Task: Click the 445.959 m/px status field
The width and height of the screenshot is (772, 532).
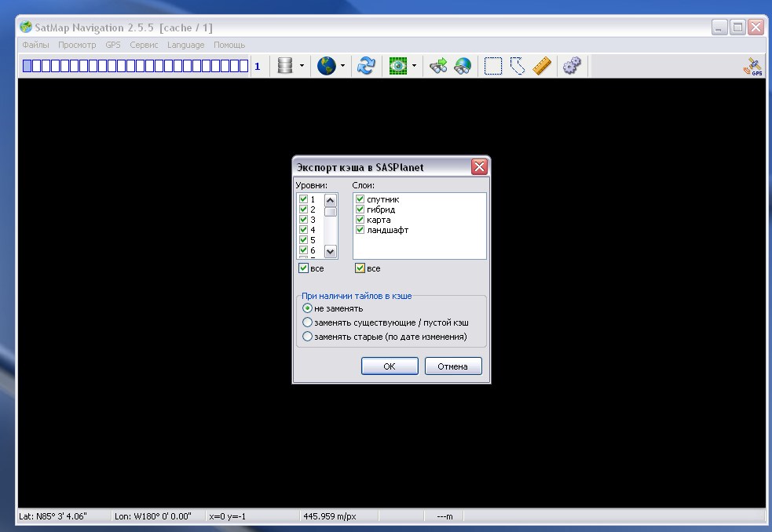Action: (x=338, y=516)
